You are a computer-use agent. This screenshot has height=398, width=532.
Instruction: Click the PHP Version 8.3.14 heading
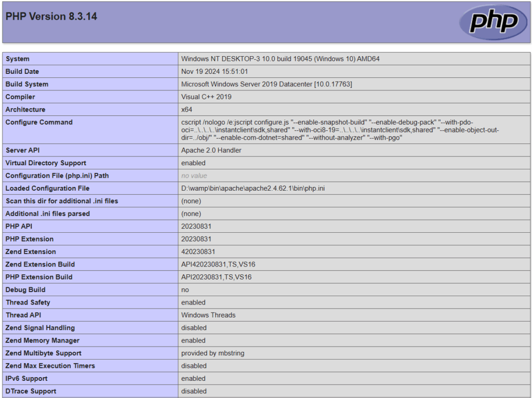tap(51, 17)
